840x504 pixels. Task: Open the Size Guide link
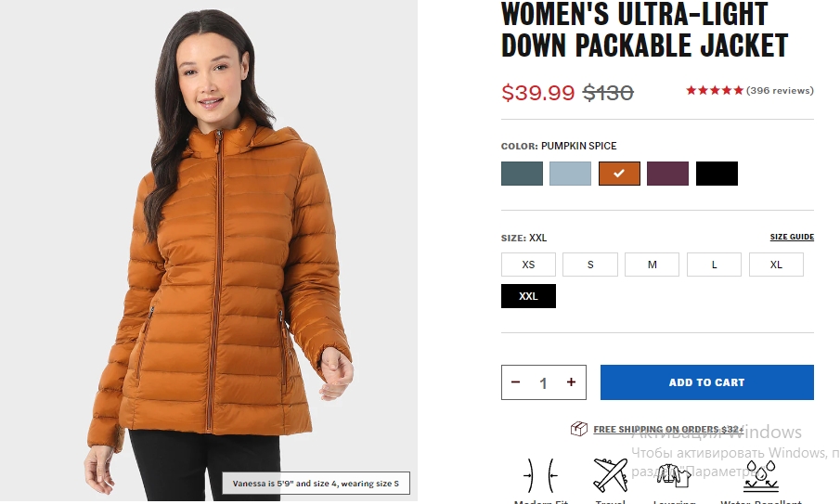[792, 237]
